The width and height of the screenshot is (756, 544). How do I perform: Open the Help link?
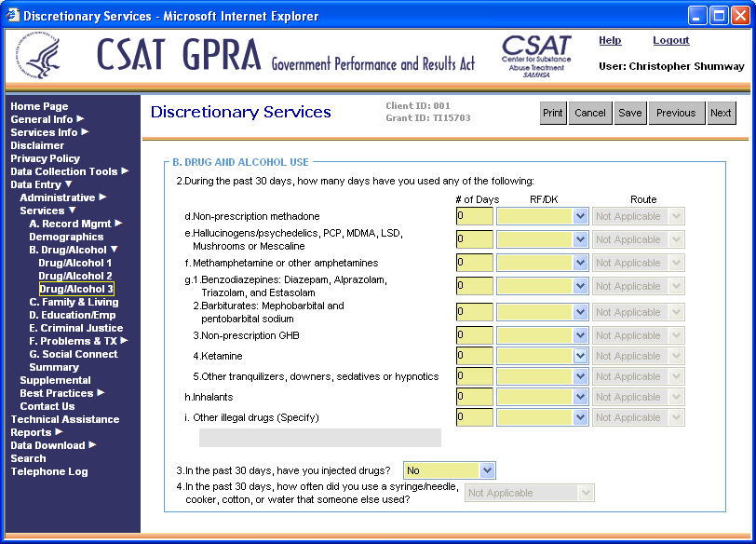610,40
